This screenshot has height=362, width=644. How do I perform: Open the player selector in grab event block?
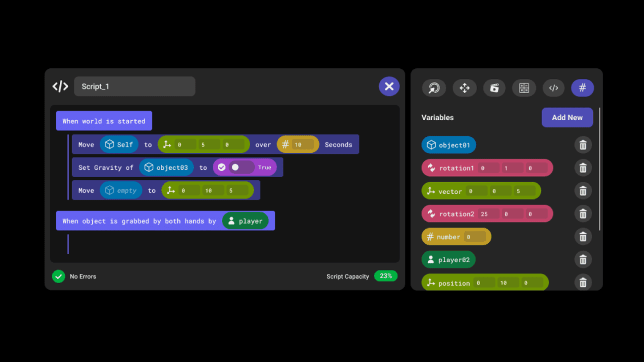coord(245,221)
